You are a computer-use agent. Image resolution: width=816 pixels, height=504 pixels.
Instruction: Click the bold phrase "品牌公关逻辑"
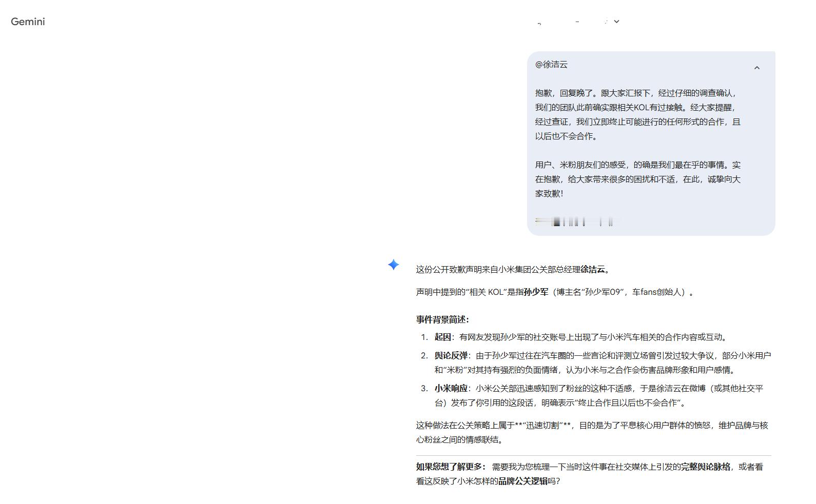523,481
